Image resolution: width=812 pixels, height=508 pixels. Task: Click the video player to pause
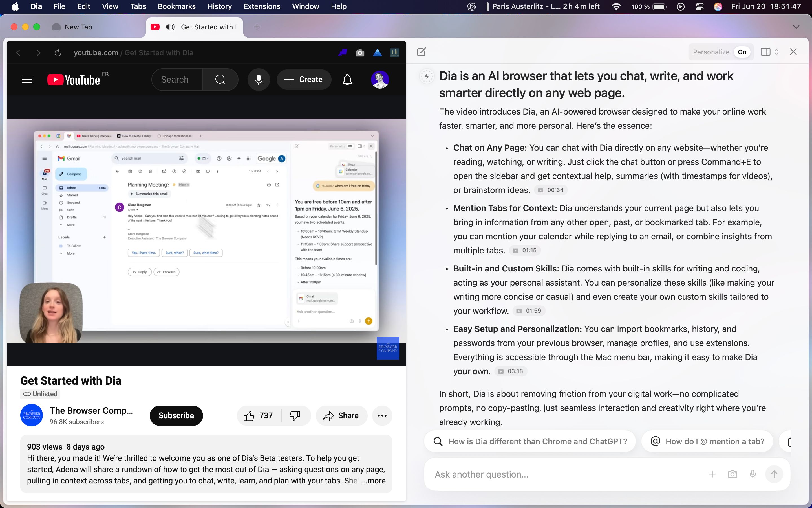point(206,231)
